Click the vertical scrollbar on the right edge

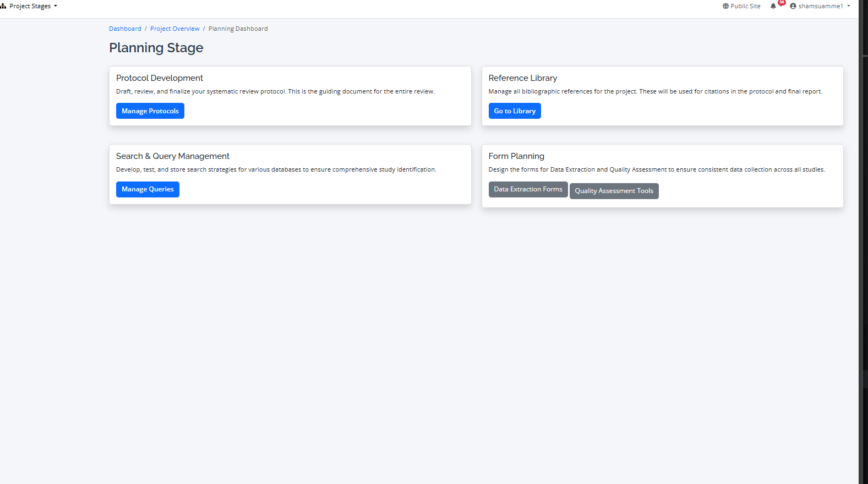pyautogui.click(x=863, y=220)
